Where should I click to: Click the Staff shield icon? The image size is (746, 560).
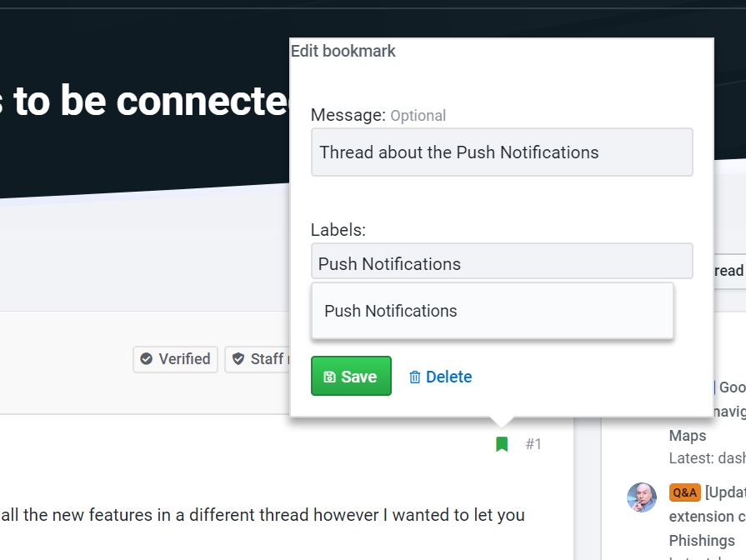point(238,359)
